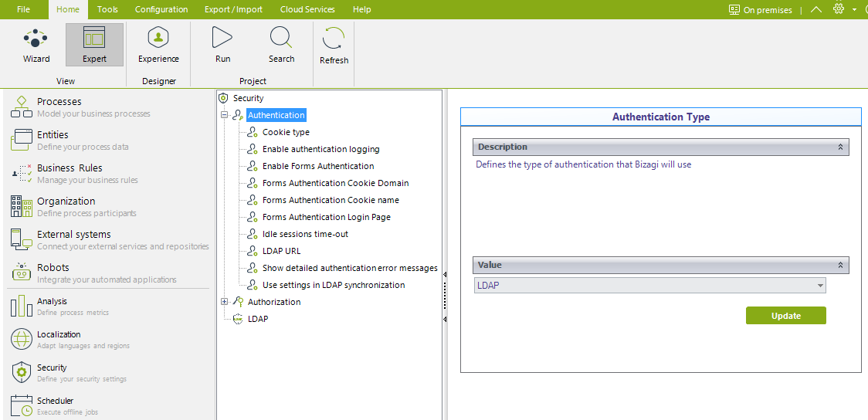Click the LDAP URL item icon

(253, 251)
